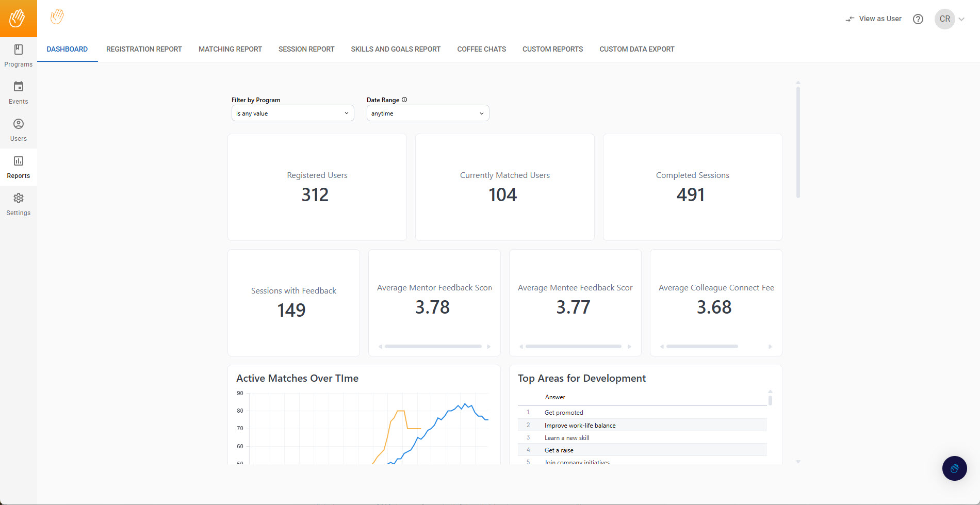This screenshot has width=980, height=505.
Task: Click the Answer column header
Action: 555,397
